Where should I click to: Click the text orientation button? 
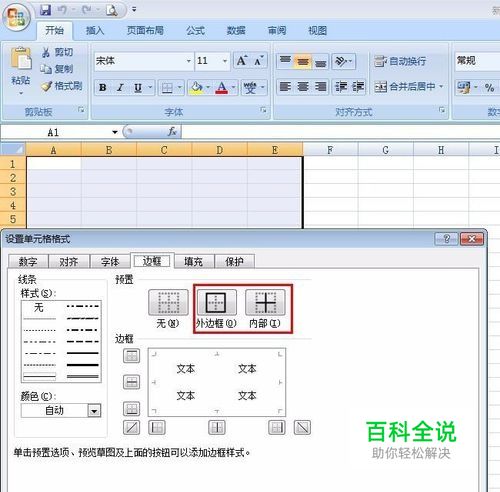(x=344, y=61)
